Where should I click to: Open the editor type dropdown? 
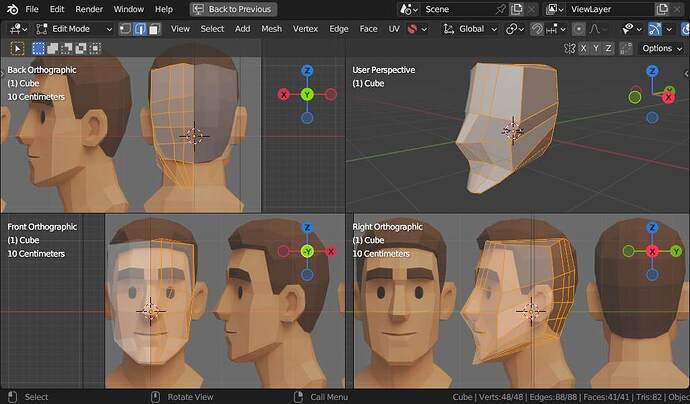[18, 29]
